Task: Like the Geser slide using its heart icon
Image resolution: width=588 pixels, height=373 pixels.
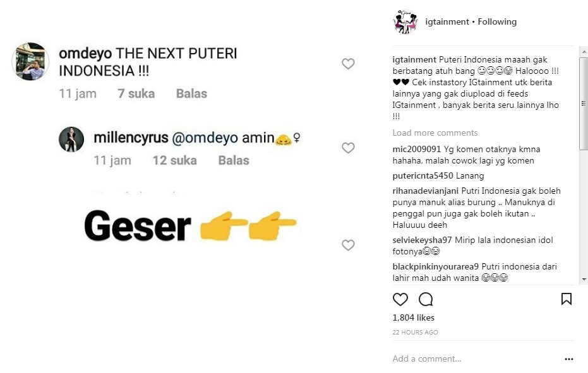Action: coord(348,245)
